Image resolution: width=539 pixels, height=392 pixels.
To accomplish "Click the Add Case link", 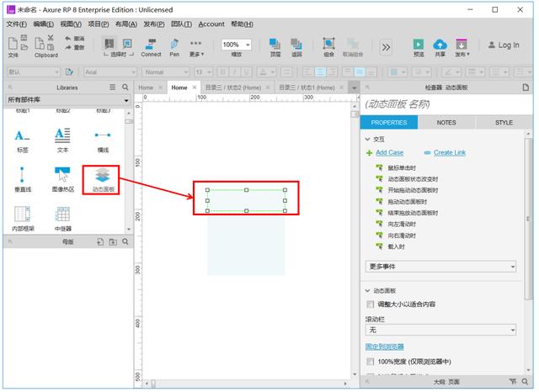I will point(389,152).
